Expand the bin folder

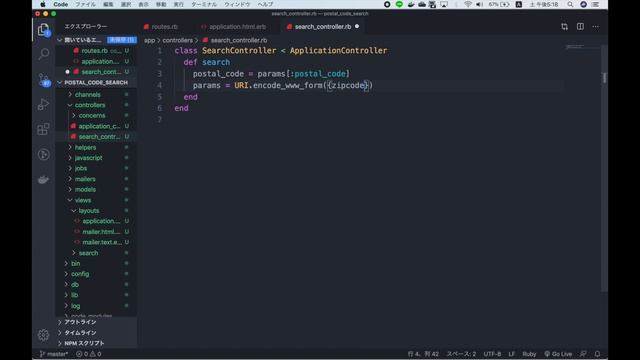coord(76,264)
